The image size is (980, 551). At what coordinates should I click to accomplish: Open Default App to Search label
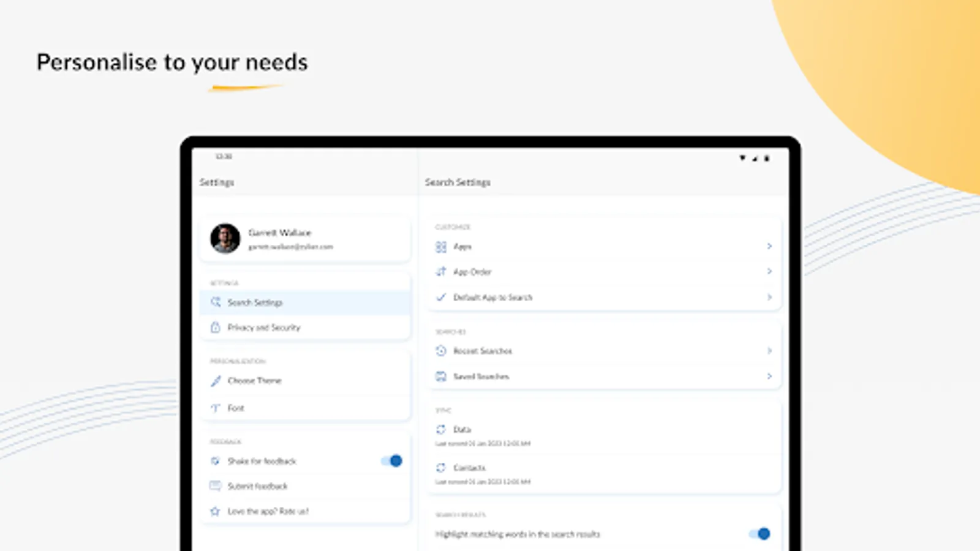(492, 298)
